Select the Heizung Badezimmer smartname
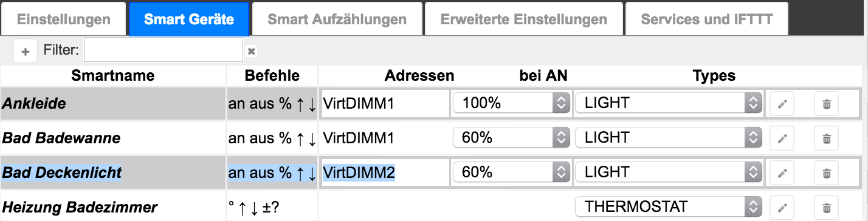This screenshot has width=868, height=221. 80,208
